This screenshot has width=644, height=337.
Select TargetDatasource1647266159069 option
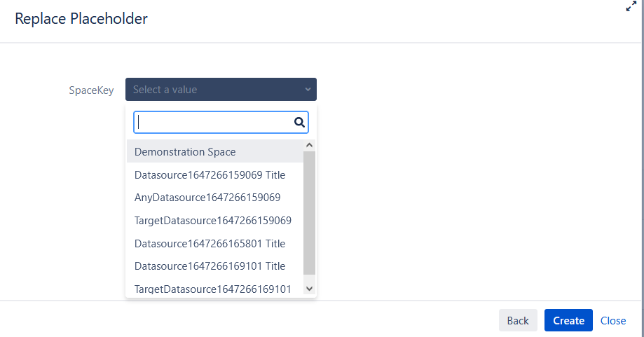[212, 220]
